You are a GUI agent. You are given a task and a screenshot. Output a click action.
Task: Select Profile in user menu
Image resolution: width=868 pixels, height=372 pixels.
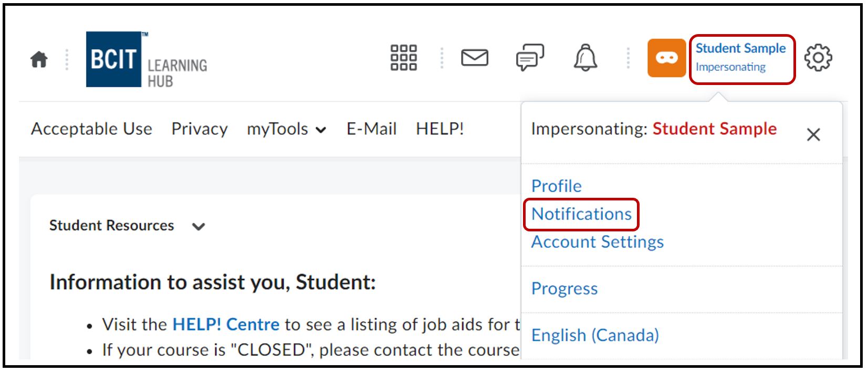556,186
